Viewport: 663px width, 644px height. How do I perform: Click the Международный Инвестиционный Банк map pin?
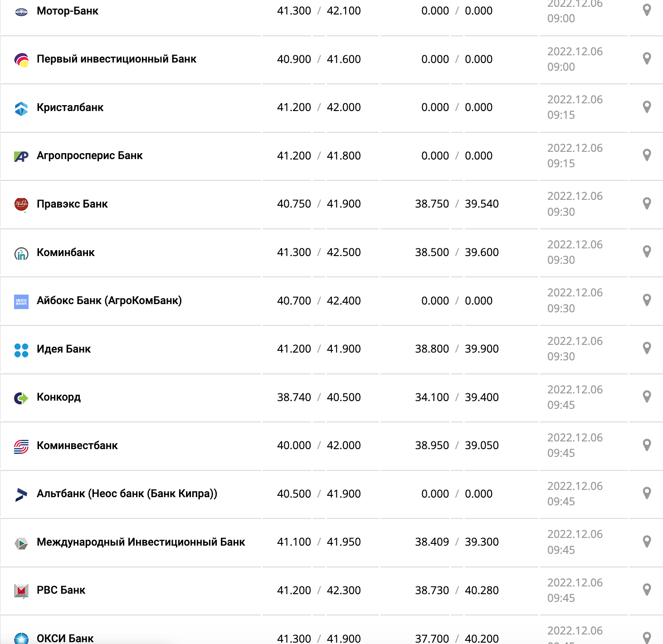pyautogui.click(x=647, y=541)
